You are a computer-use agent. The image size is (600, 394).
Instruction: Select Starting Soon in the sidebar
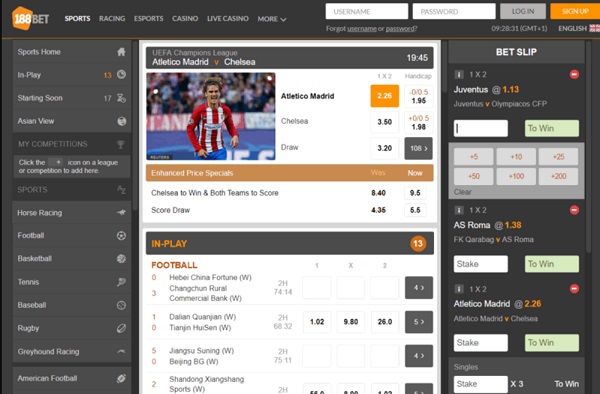[x=72, y=98]
